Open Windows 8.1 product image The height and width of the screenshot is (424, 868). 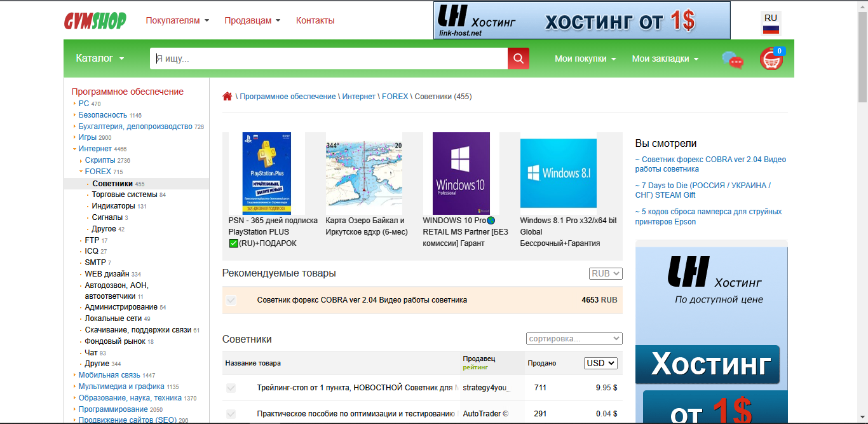[x=559, y=173]
